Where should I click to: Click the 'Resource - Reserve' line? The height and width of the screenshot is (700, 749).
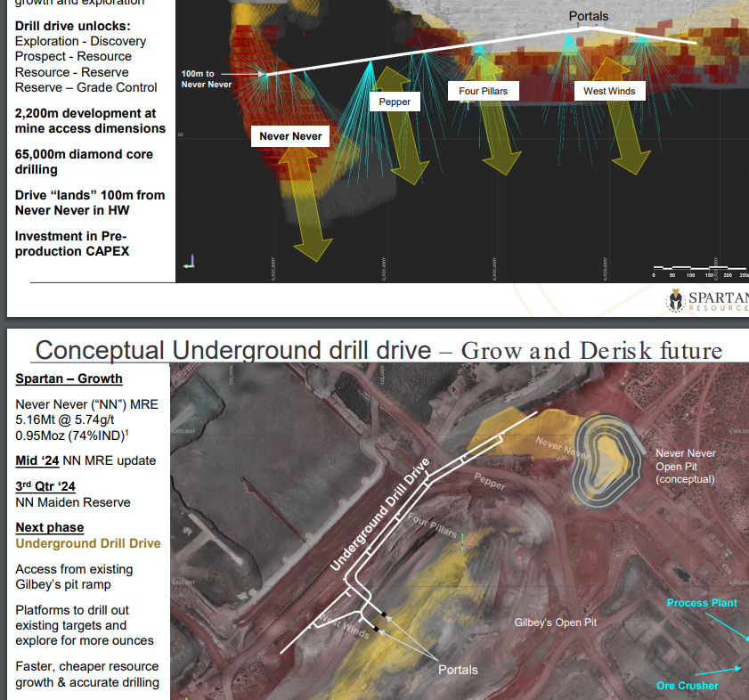(71, 72)
